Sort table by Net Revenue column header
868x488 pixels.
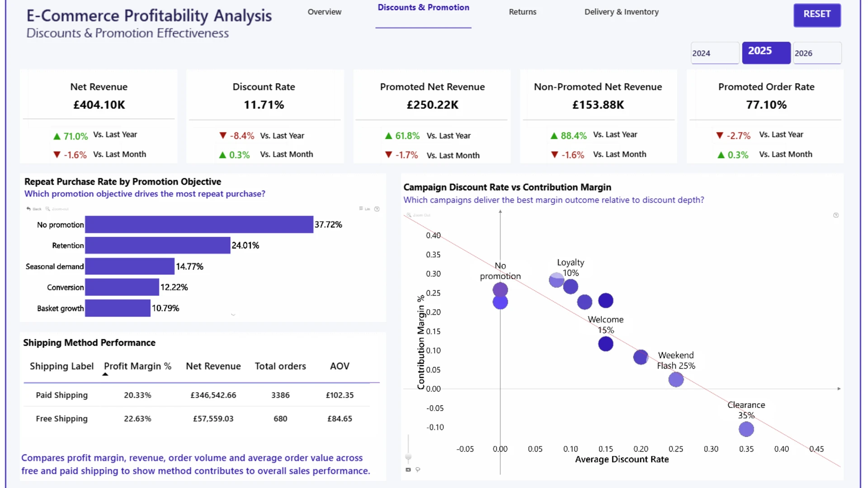[x=213, y=366]
